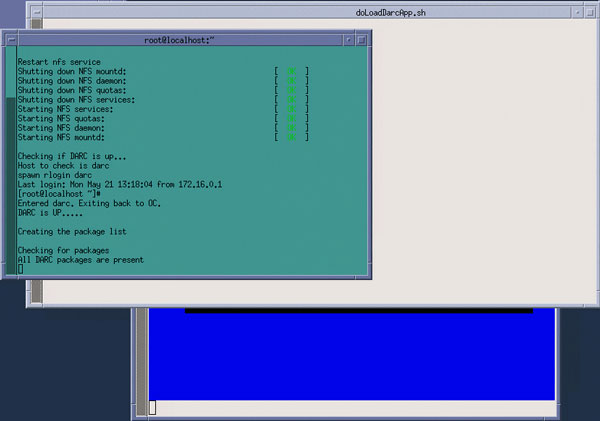Click the "DARC is UP....." output line
Image resolution: width=600 pixels, height=421 pixels.
[x=50, y=213]
